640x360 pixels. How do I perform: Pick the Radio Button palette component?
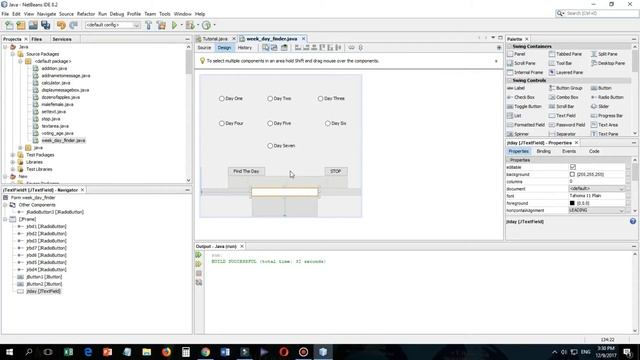click(607, 97)
